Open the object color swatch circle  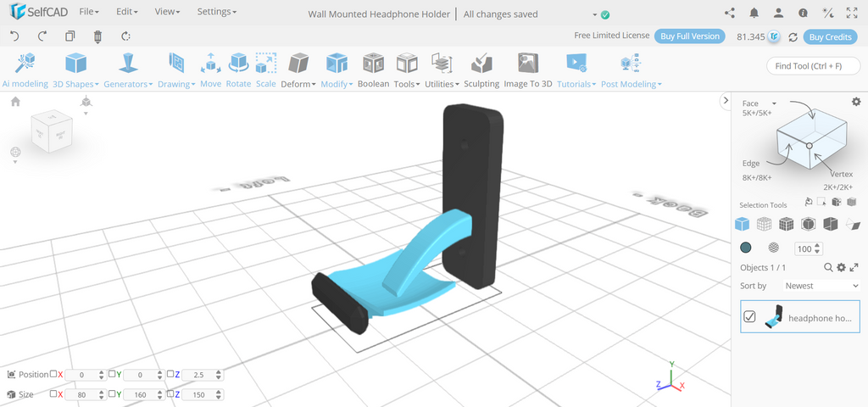746,248
